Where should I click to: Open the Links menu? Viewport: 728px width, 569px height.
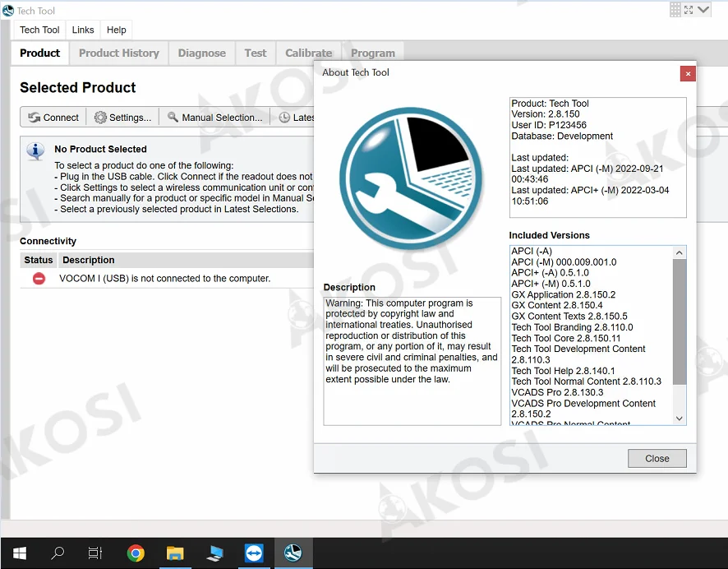83,30
